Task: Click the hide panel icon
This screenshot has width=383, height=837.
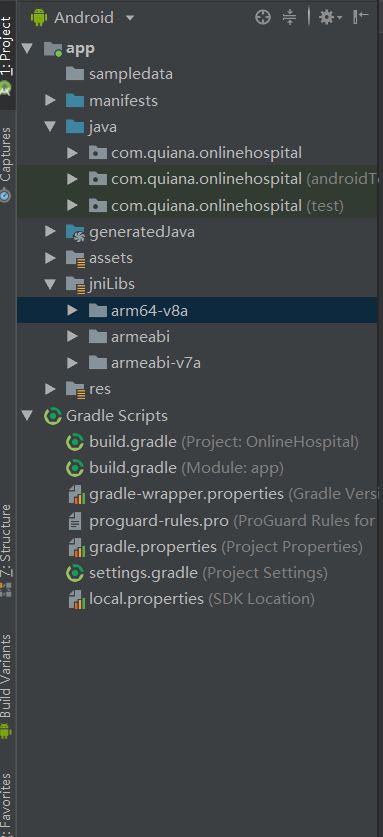Action: point(361,17)
